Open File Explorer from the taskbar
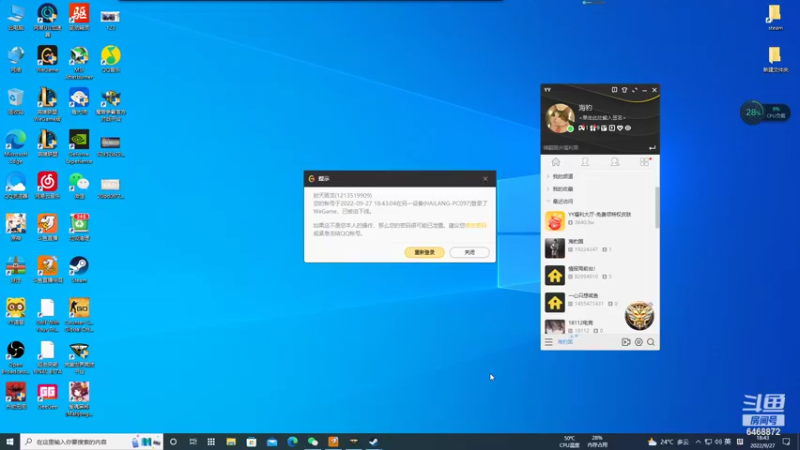 pyautogui.click(x=231, y=442)
